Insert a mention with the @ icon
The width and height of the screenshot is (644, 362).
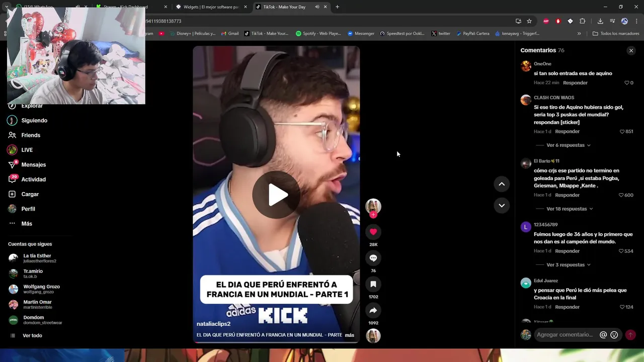603,335
